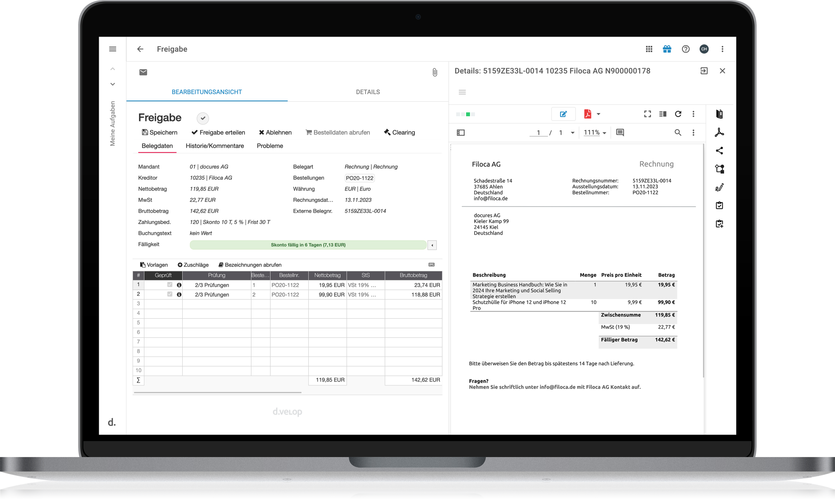Open the Historie/Kommentare tab
Viewport: 835px width, 504px height.
point(215,146)
